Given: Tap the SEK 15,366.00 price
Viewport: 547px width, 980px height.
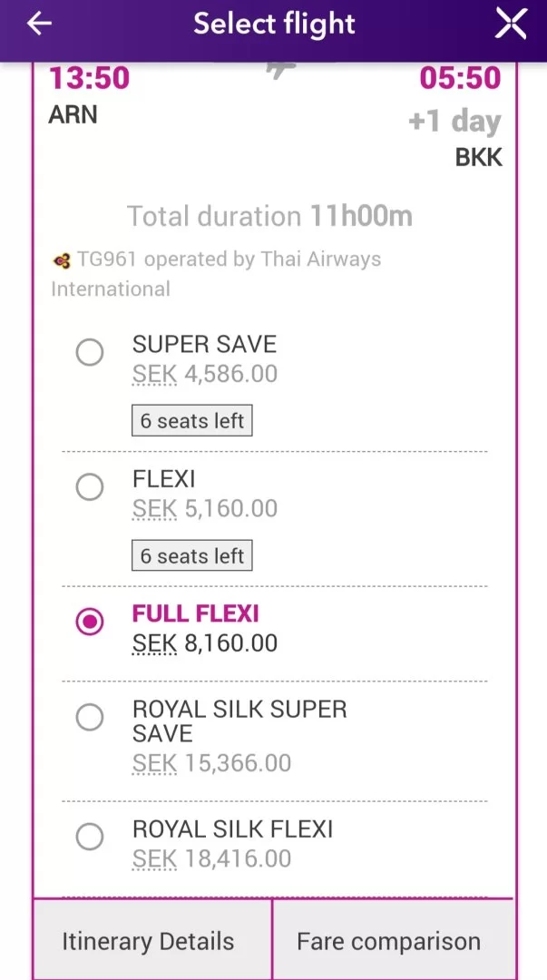Looking at the screenshot, I should 212,763.
